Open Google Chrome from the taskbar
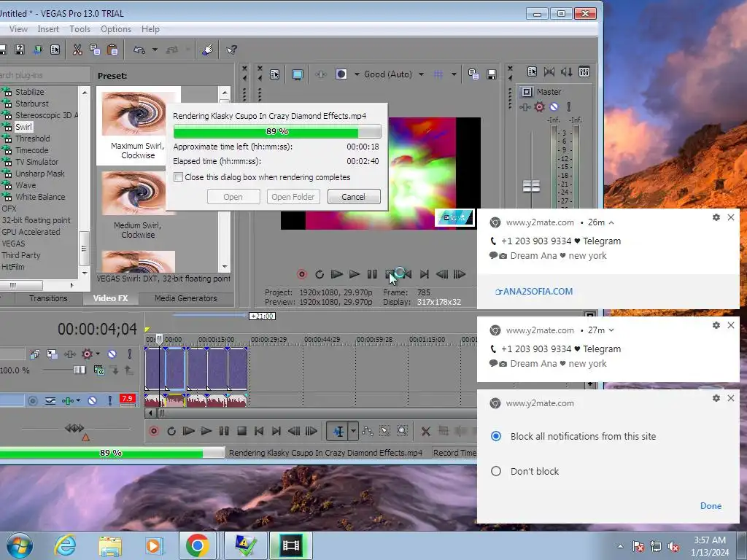This screenshot has height=560, width=747. [197, 545]
